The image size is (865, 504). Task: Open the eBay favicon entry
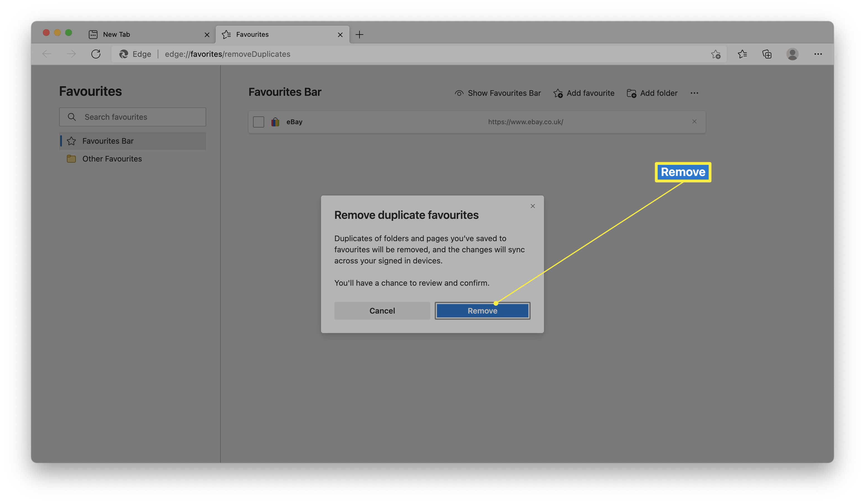[275, 122]
